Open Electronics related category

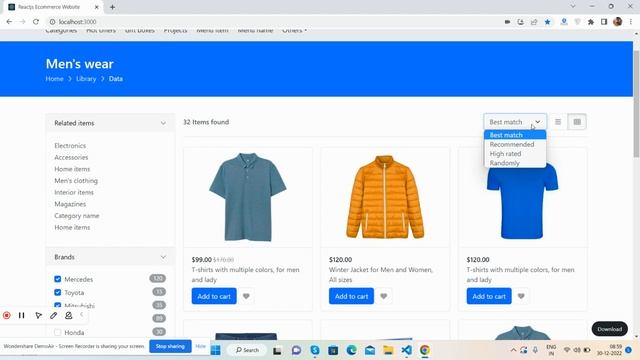[70, 145]
